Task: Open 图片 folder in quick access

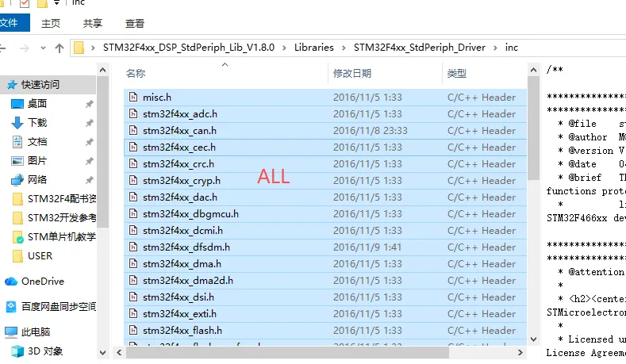Action: [37, 161]
